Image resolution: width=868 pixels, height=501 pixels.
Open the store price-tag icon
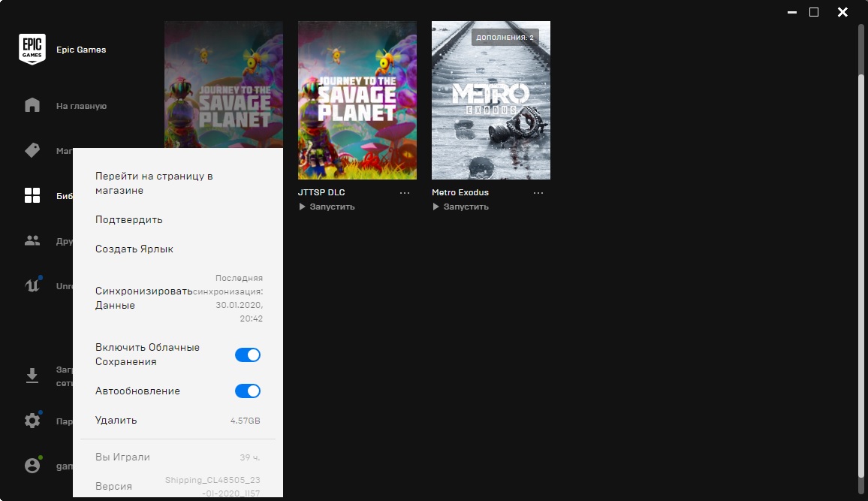(x=32, y=150)
